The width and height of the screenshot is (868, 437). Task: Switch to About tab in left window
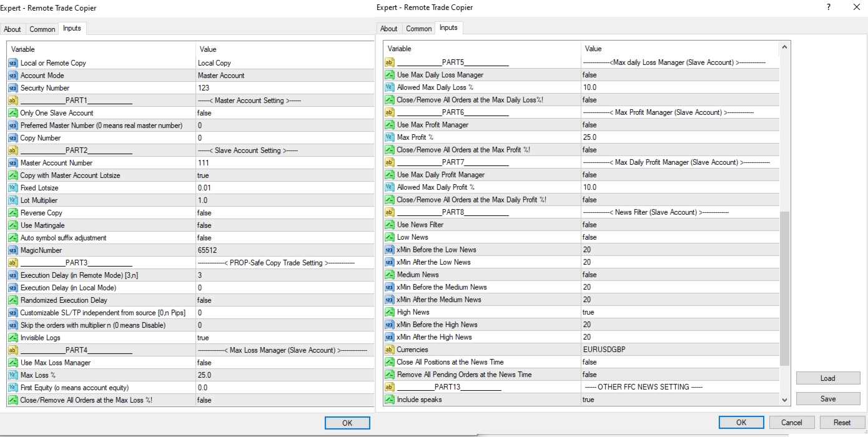coord(12,29)
